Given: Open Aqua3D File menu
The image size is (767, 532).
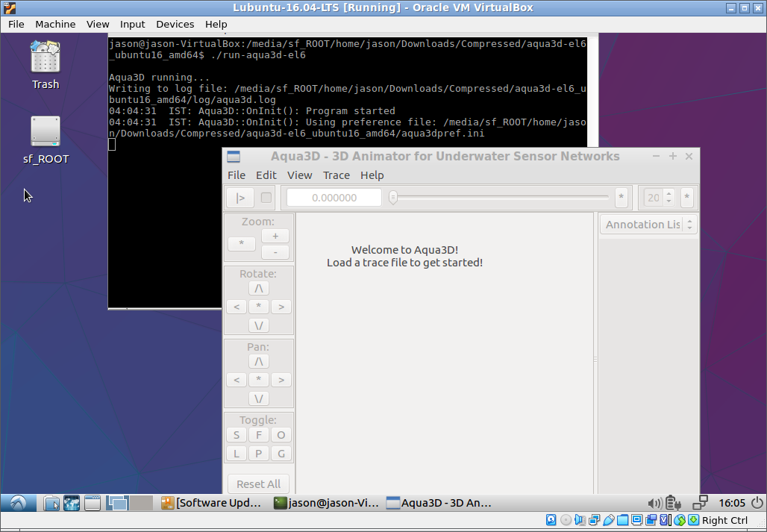Looking at the screenshot, I should [x=237, y=175].
